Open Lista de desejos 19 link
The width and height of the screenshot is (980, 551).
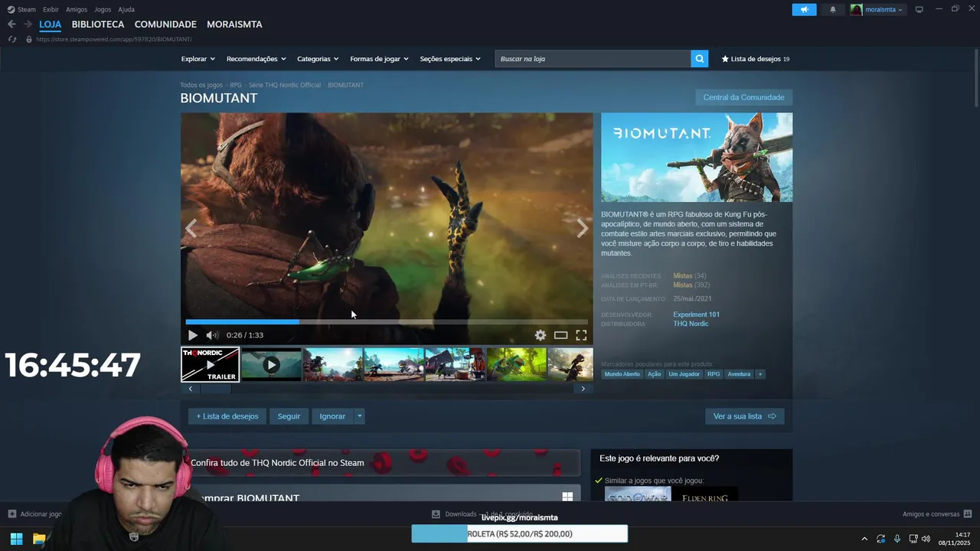pos(755,59)
